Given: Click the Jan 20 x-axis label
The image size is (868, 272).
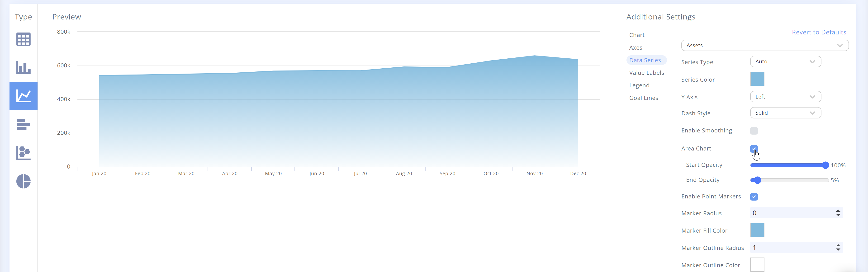Looking at the screenshot, I should (x=99, y=173).
